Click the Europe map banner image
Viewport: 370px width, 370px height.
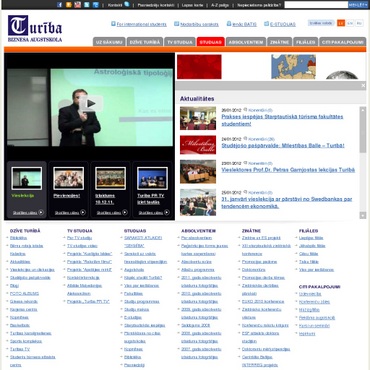(x=293, y=67)
